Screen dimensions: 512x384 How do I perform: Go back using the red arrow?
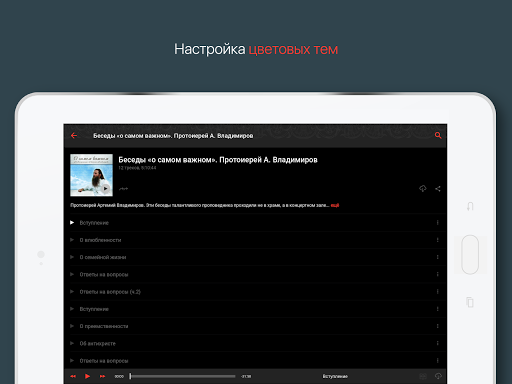(x=74, y=136)
